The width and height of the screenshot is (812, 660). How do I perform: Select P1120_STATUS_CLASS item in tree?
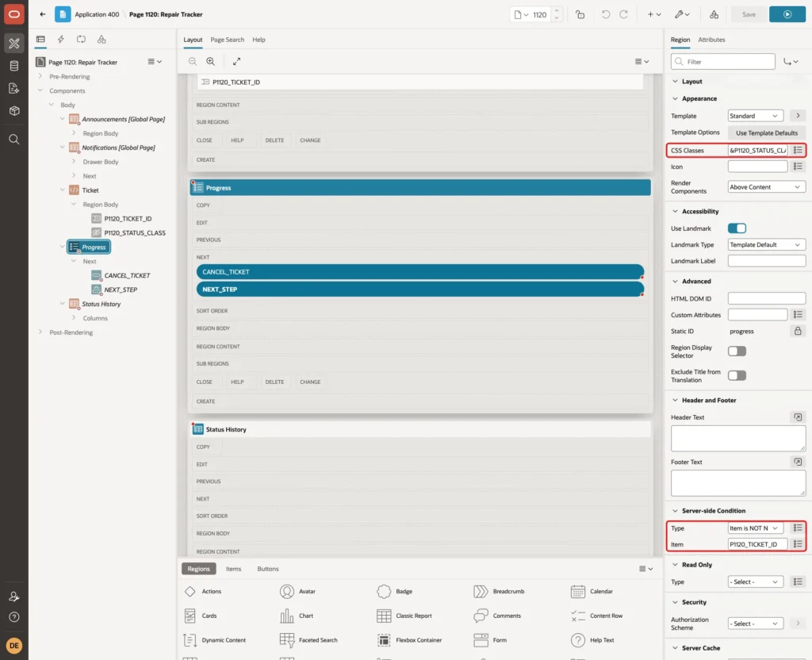point(135,232)
